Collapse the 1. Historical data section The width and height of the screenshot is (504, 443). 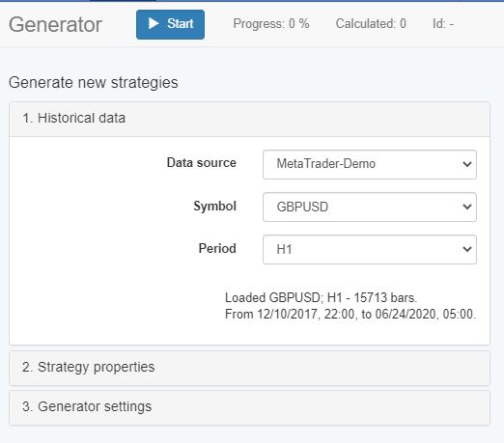(x=249, y=119)
